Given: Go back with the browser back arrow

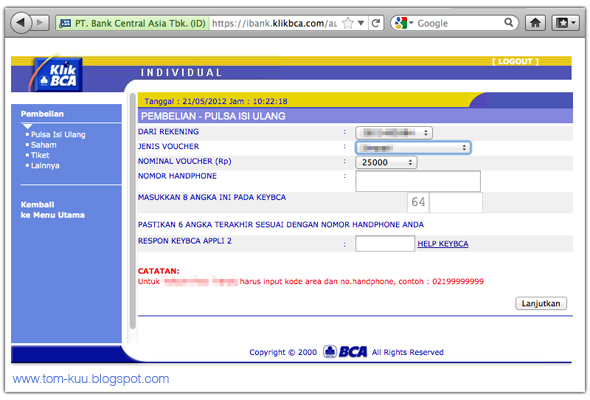Looking at the screenshot, I should (x=21, y=23).
